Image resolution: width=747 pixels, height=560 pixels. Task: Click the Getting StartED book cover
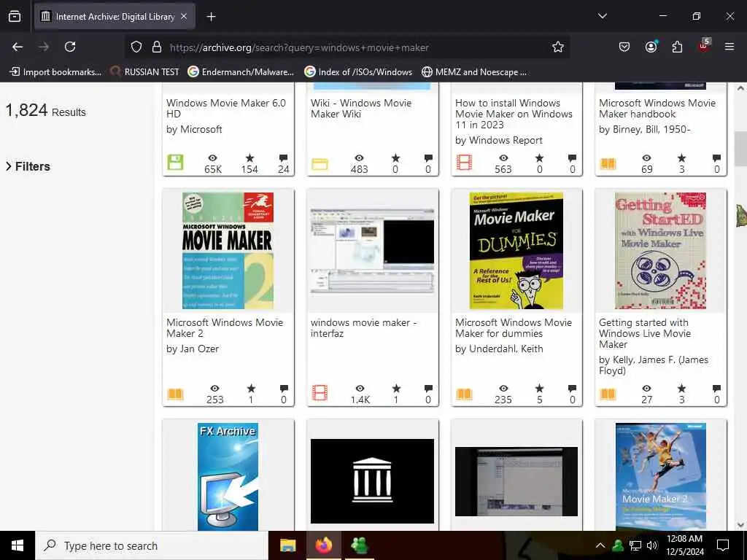tap(660, 251)
